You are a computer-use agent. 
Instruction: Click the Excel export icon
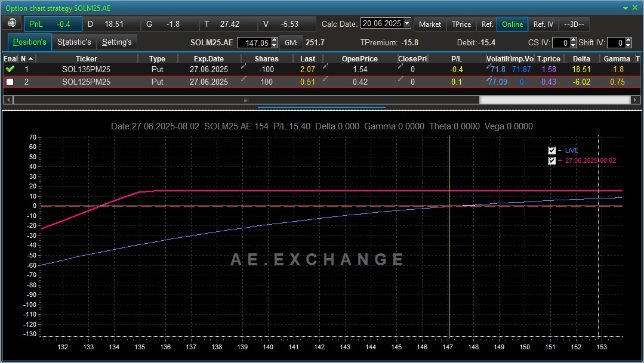[12, 23]
